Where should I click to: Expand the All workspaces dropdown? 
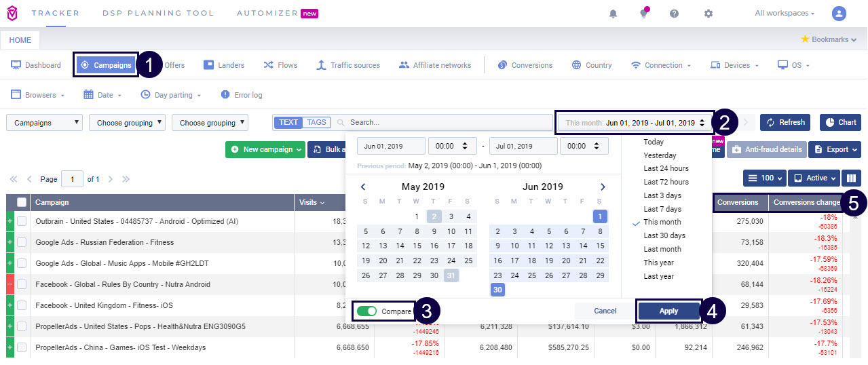coord(785,14)
